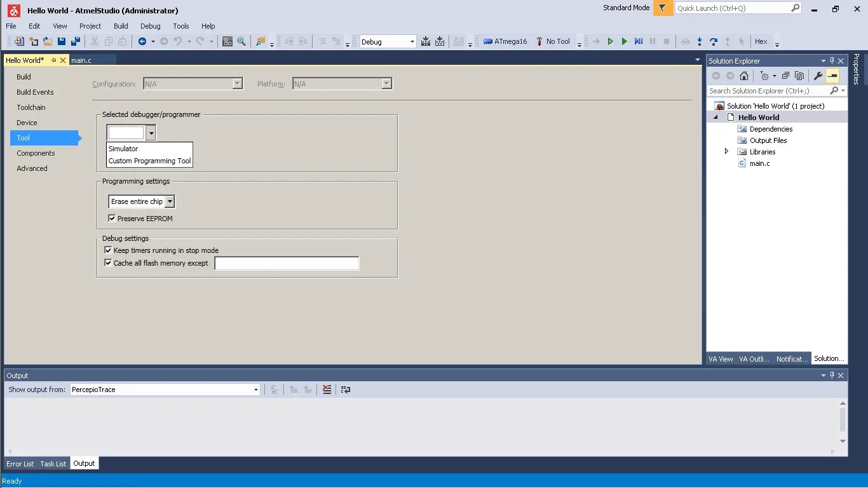Choose Custom Programming Tool from the list
The image size is (868, 488).
(149, 161)
